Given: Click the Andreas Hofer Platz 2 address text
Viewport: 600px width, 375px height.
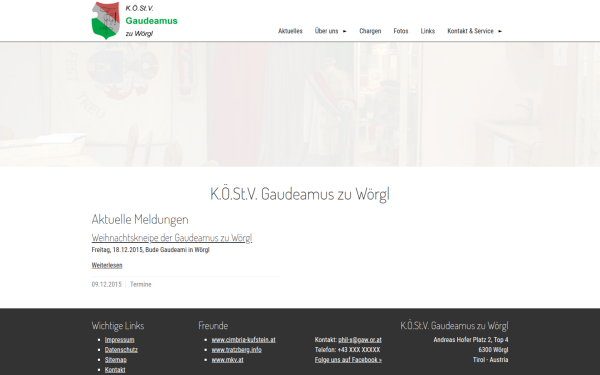Looking at the screenshot, I should pos(471,340).
